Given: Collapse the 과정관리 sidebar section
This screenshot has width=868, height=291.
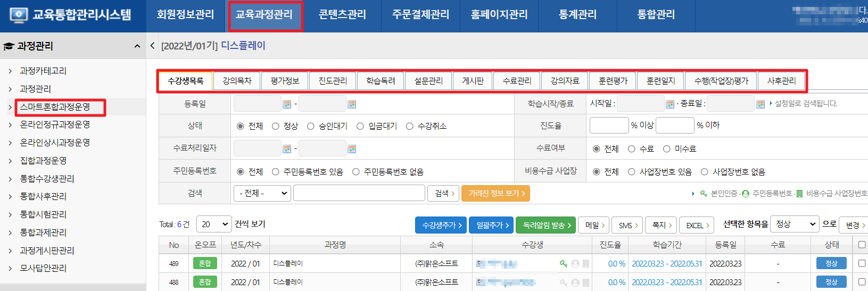Looking at the screenshot, I should point(137,46).
